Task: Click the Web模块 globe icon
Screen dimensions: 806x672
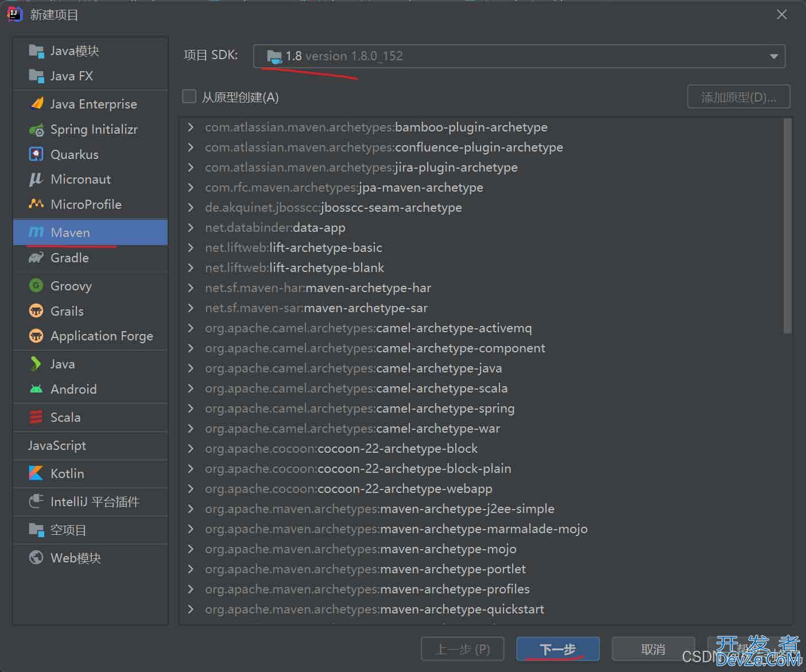Action: point(36,558)
